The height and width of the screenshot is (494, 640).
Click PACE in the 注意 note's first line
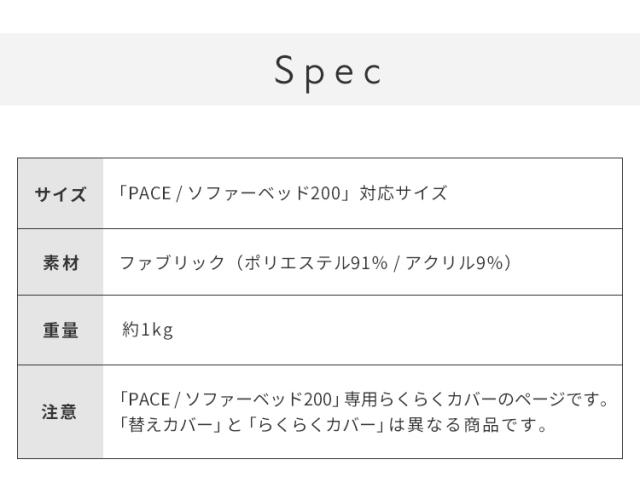pos(146,401)
